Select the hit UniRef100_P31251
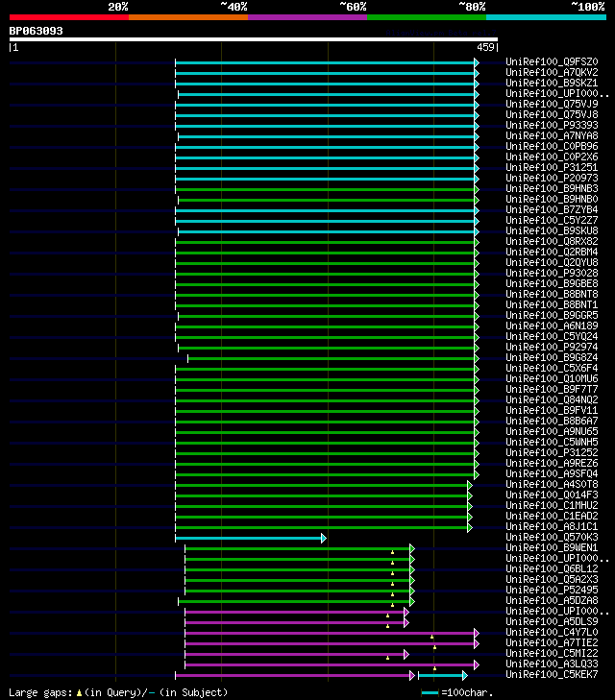The width and height of the screenshot is (615, 700). 552,167
